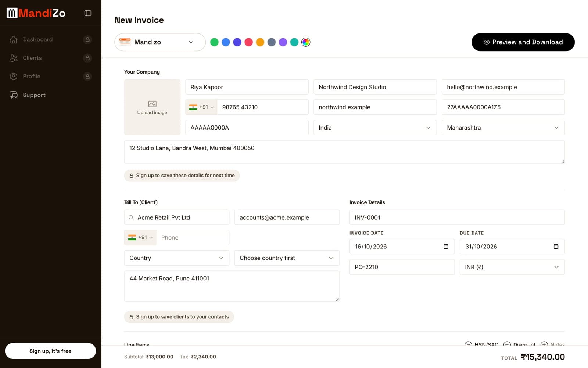Open the Mandizo template dropdown
This screenshot has width=588, height=368.
[160, 42]
